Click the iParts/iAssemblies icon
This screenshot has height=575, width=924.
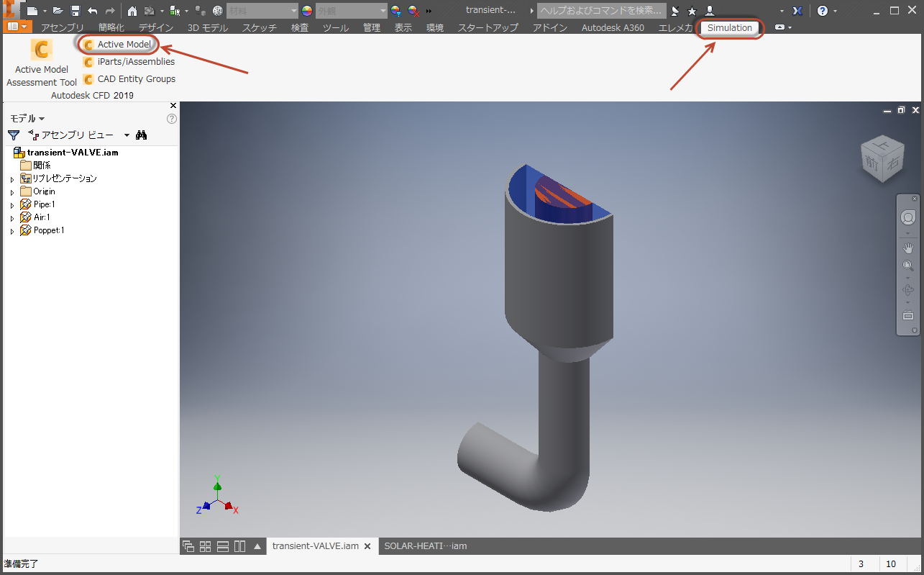[88, 61]
